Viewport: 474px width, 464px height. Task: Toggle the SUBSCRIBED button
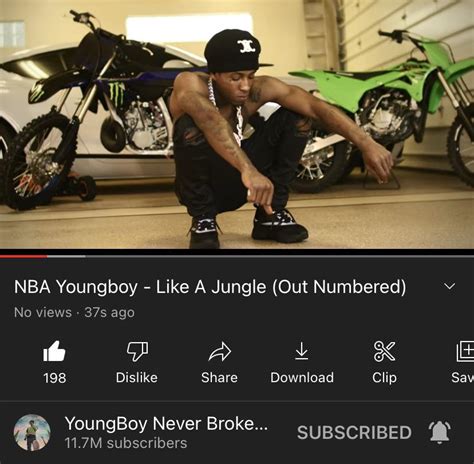pos(354,432)
